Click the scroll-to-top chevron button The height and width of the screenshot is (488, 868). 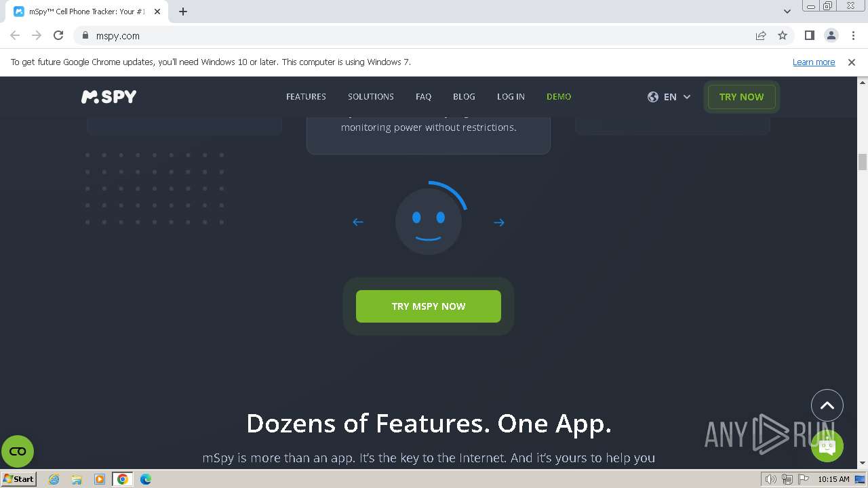click(827, 405)
